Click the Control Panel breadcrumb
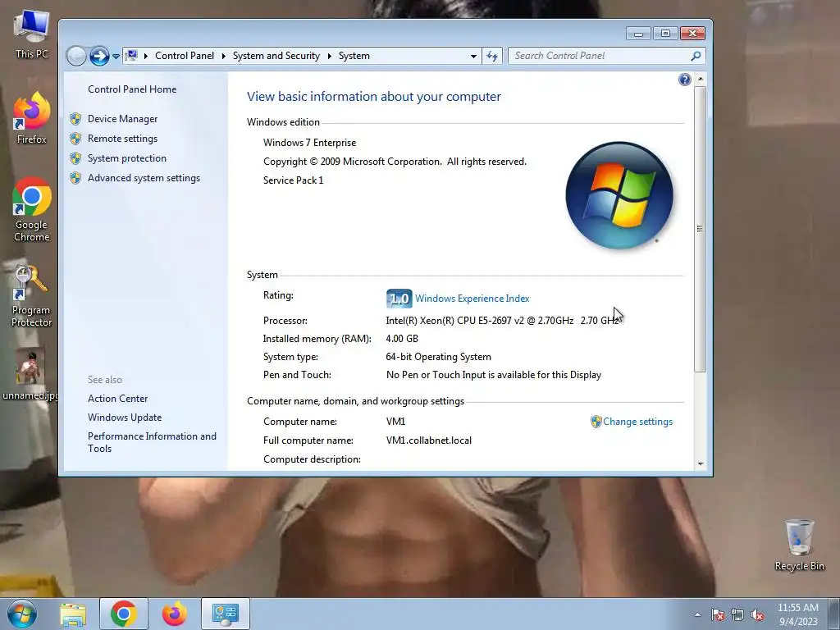Screen dimensions: 840x630 point(185,56)
